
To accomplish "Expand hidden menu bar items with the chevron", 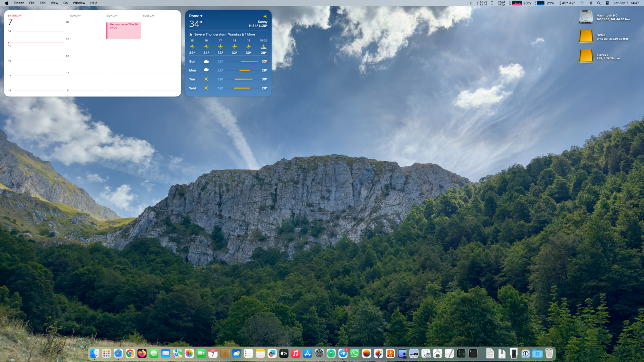I will pyautogui.click(x=471, y=3).
